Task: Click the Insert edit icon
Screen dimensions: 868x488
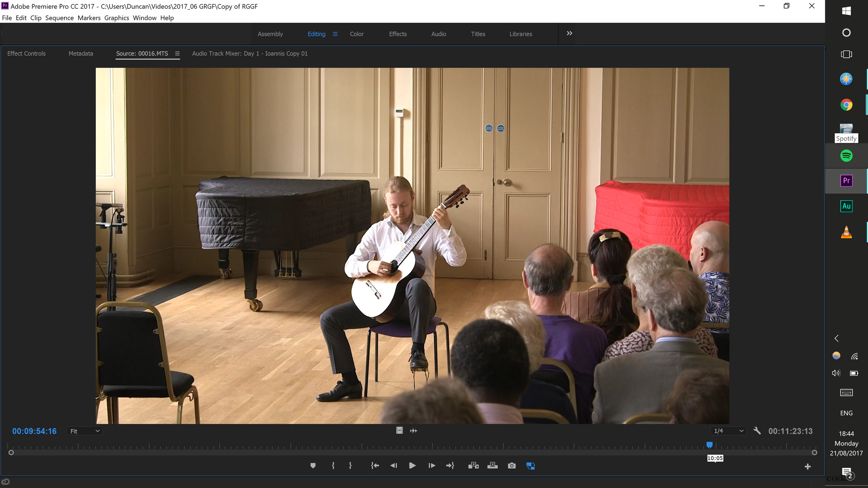Action: click(473, 466)
